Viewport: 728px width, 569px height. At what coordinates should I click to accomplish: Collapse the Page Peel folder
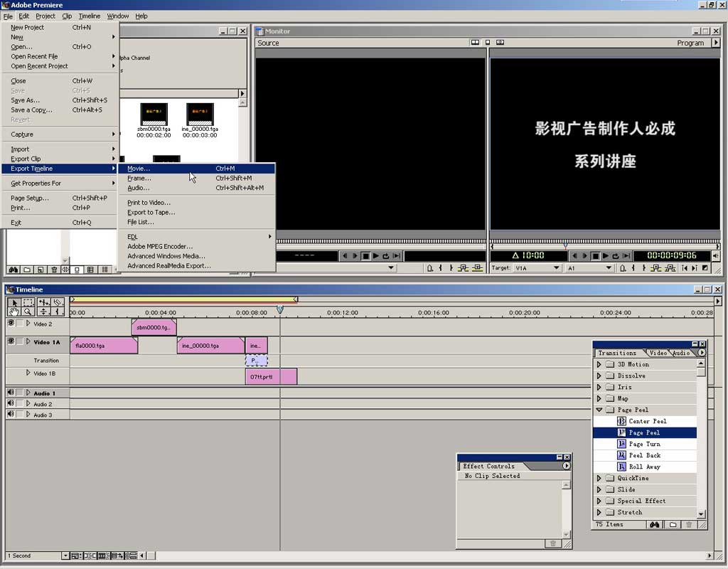[599, 410]
